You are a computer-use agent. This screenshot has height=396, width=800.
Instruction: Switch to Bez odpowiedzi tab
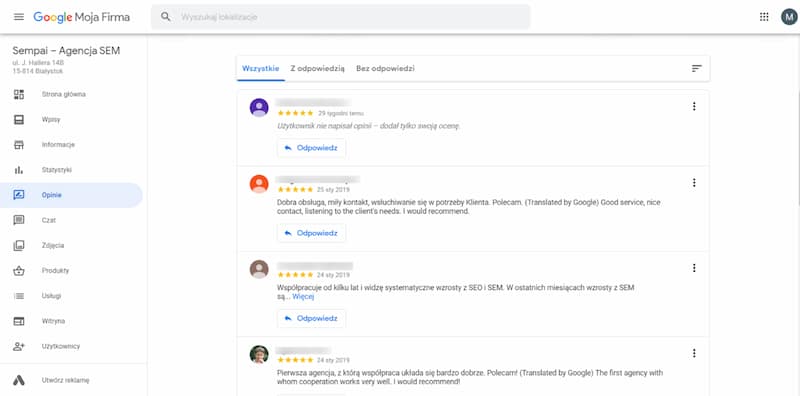click(x=385, y=68)
